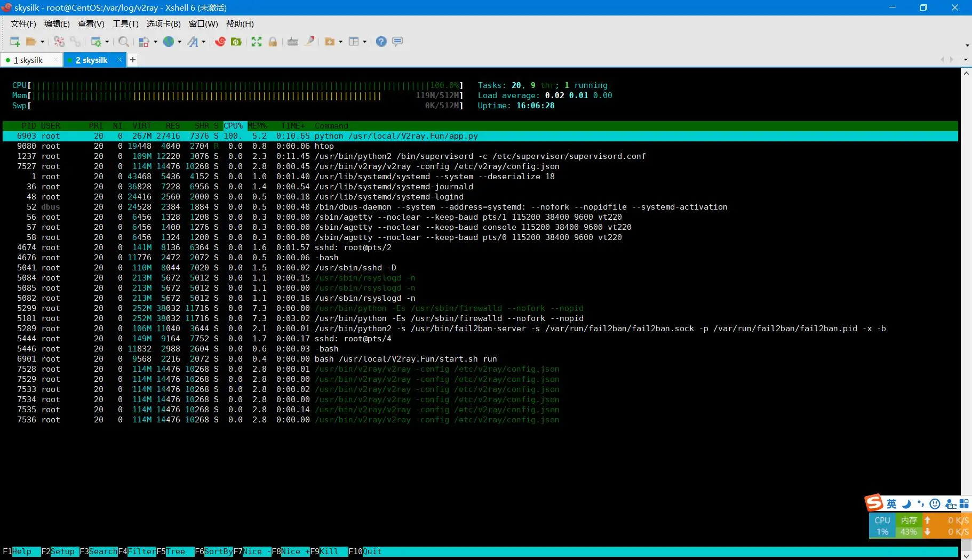Viewport: 972px width, 560px height.
Task: Click the htop CPU usage meter bar
Action: coord(237,85)
